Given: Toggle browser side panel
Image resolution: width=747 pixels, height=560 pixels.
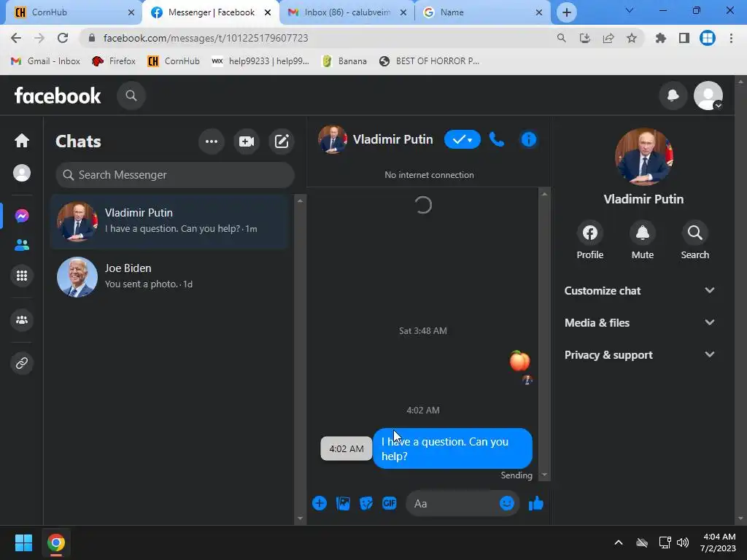Looking at the screenshot, I should [684, 38].
